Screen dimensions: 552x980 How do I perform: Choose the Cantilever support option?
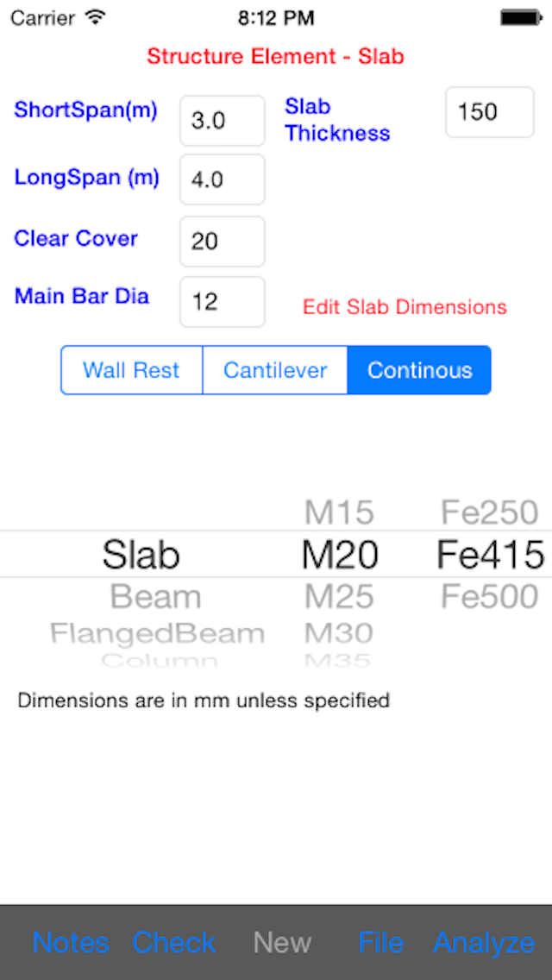pos(275,371)
